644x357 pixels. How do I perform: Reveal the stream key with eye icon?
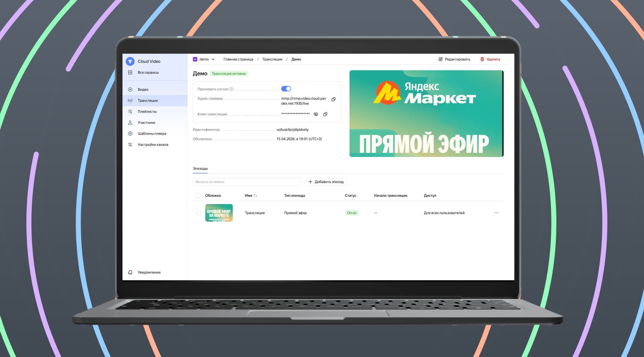[x=316, y=114]
